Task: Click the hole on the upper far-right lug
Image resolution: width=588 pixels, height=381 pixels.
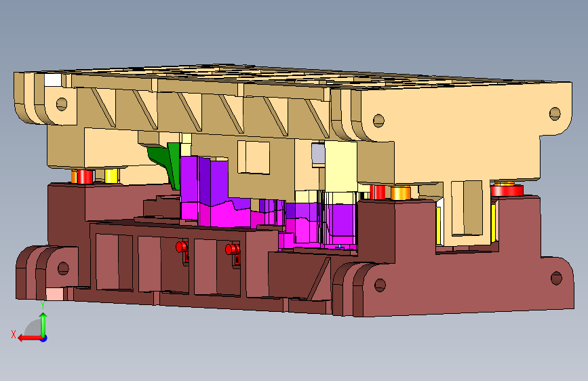Action: 555,113
